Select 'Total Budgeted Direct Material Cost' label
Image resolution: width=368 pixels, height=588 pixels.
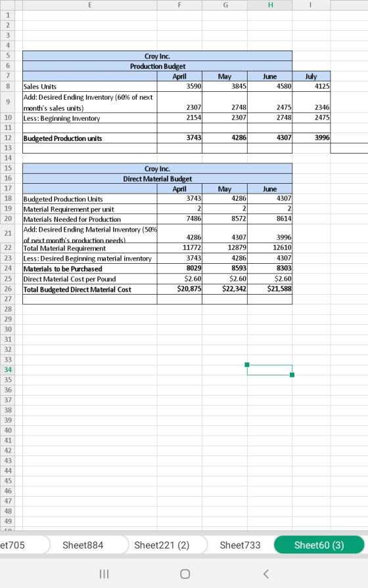click(90, 289)
